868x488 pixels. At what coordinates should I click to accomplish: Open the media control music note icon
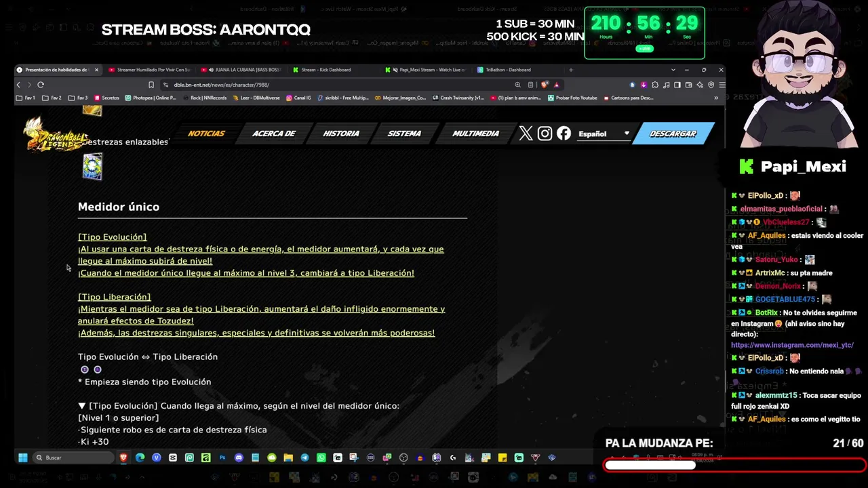[x=667, y=85]
